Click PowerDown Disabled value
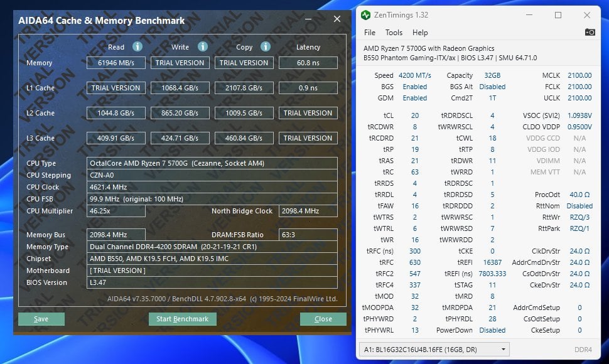Screen dimensions: 609x364 492,330
